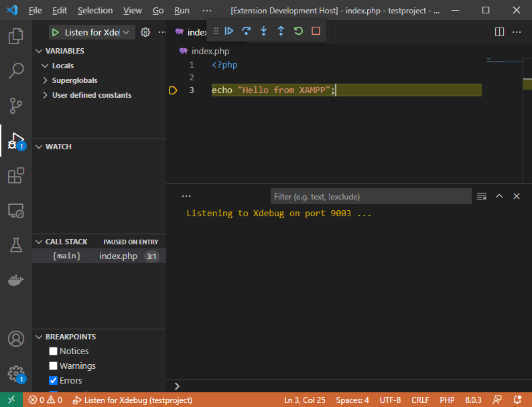
Task: Grab the debug toolbar drag handle
Action: click(x=216, y=31)
